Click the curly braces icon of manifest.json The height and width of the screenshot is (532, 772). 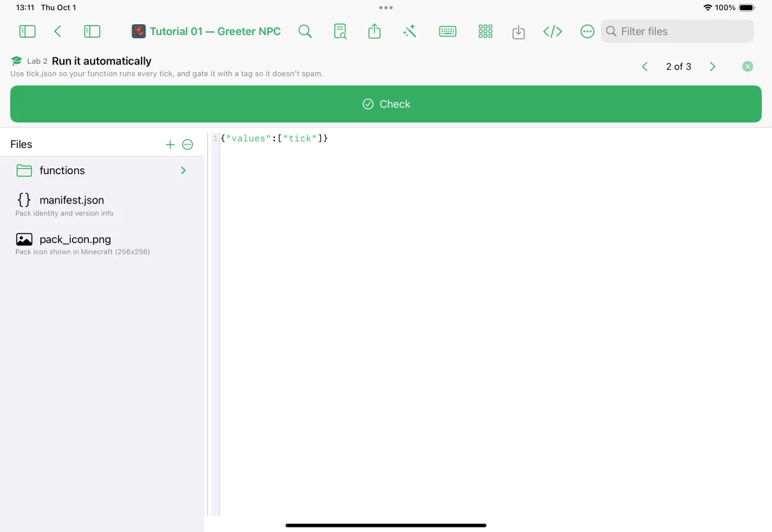pyautogui.click(x=24, y=200)
